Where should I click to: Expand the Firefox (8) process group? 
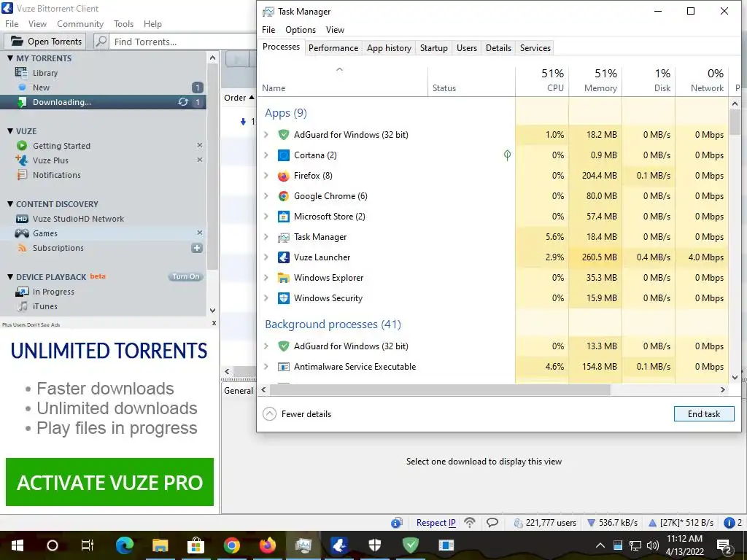point(266,176)
